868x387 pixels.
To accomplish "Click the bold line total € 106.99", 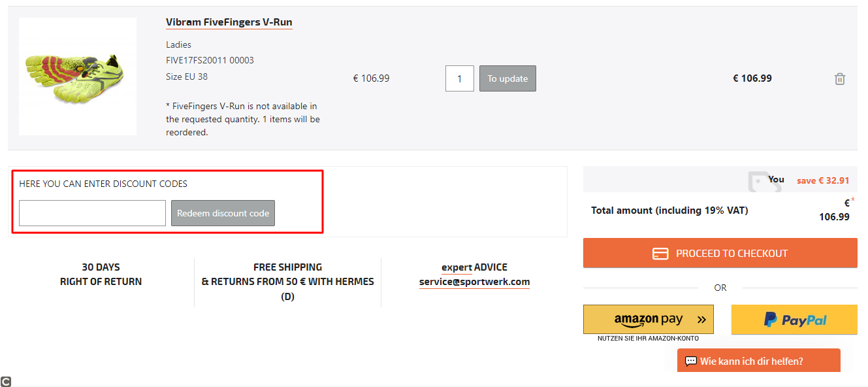I will coord(752,78).
